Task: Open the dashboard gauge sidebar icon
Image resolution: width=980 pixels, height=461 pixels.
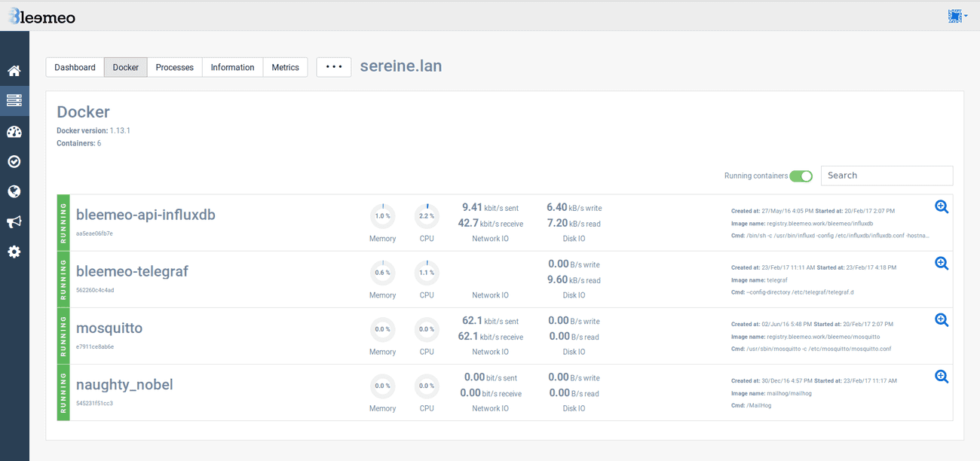Action: tap(14, 132)
